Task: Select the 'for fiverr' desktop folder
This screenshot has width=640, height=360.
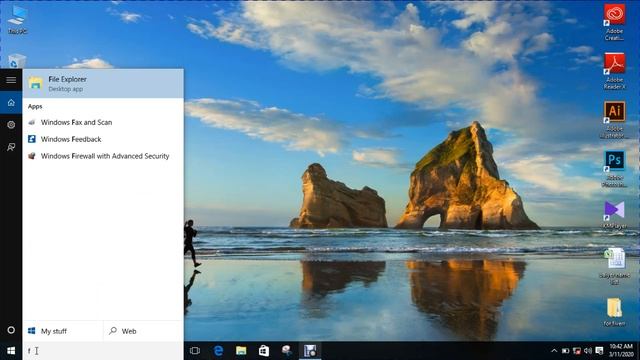Action: coord(614,312)
